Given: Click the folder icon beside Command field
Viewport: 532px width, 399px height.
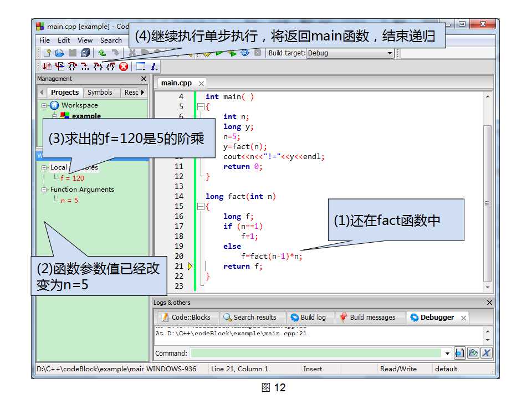Looking at the screenshot, I should (473, 353).
